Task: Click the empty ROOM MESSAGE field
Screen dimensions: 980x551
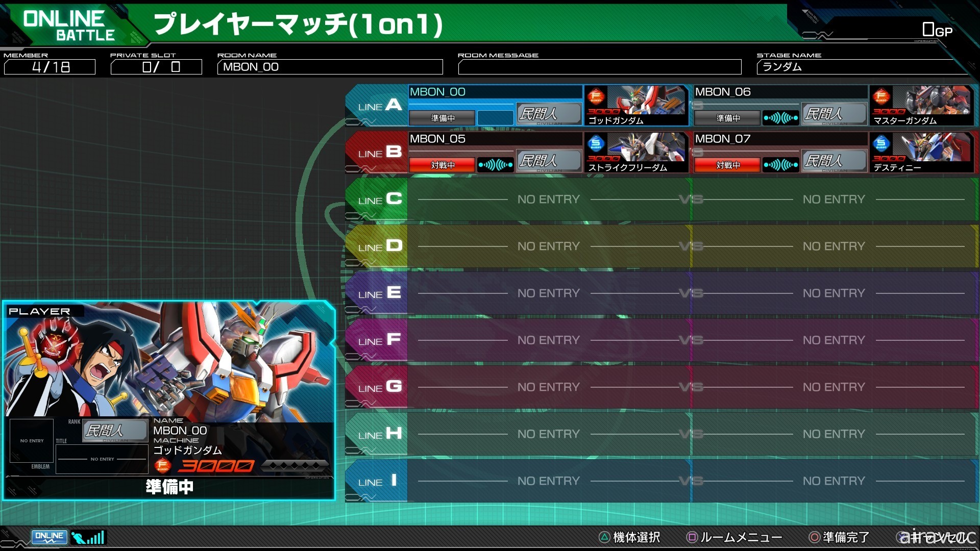Action: click(600, 67)
